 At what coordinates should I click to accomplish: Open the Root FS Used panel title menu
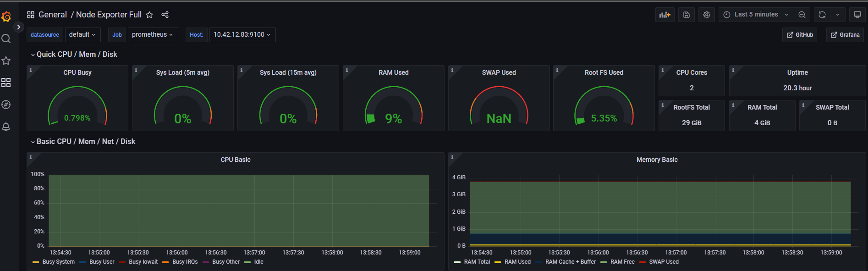pyautogui.click(x=604, y=72)
